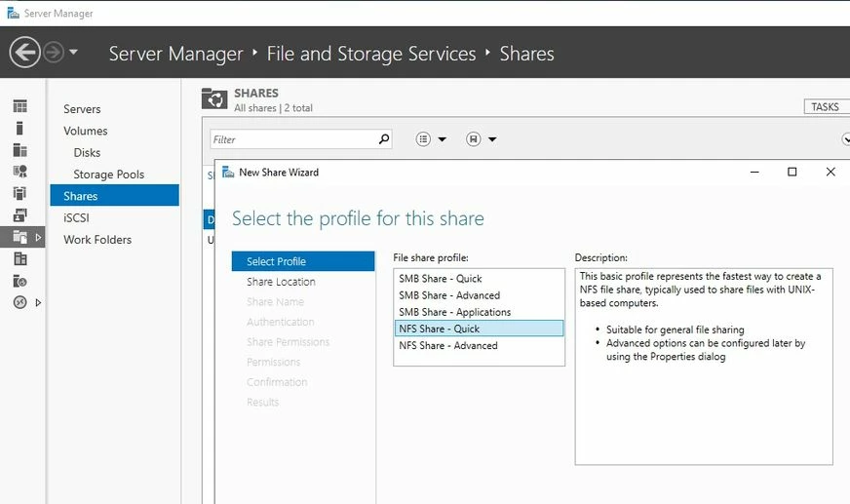
Task: Select NFS Share - Quick profile
Action: 480,329
